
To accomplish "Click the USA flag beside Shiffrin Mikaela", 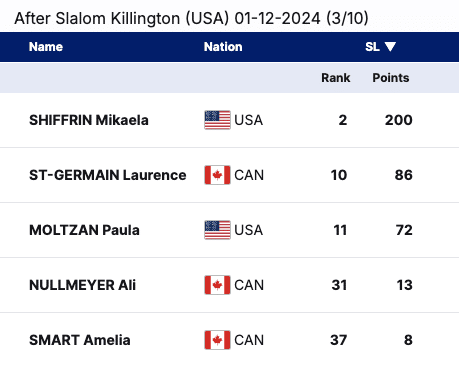I will click(x=217, y=120).
